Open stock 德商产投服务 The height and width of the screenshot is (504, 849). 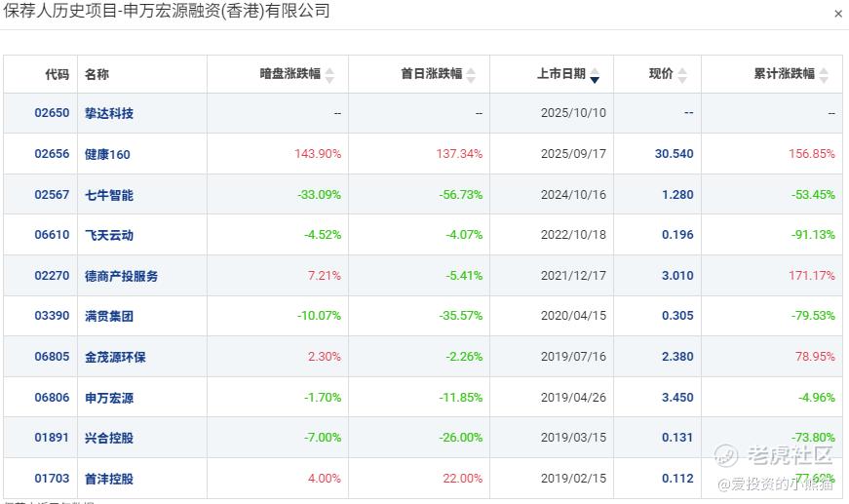point(121,276)
